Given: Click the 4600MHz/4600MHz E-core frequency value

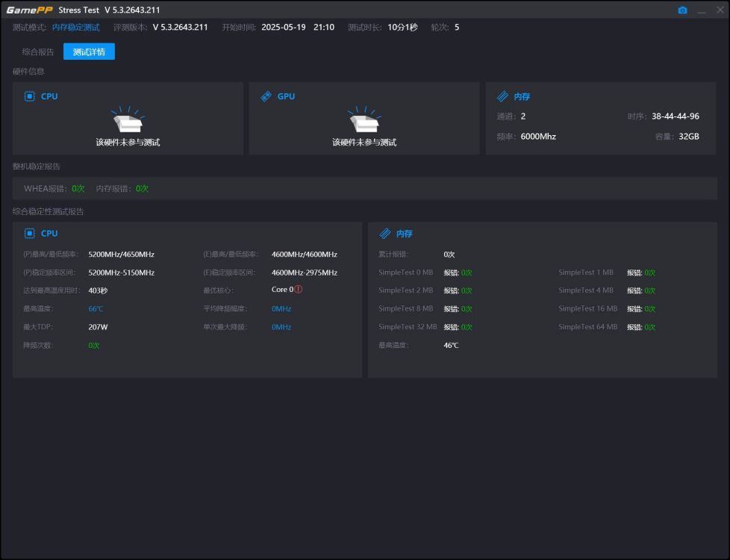Looking at the screenshot, I should click(x=305, y=255).
